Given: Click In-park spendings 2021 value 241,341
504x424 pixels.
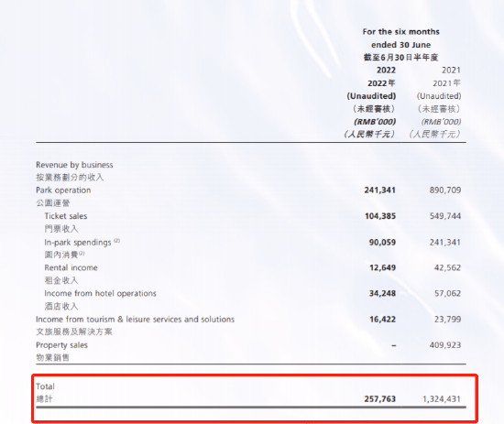Looking at the screenshot, I should tap(445, 242).
